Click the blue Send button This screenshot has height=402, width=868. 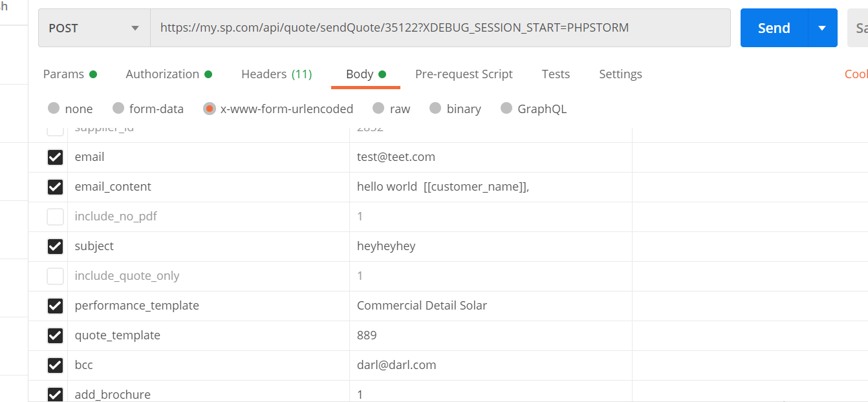[x=774, y=28]
